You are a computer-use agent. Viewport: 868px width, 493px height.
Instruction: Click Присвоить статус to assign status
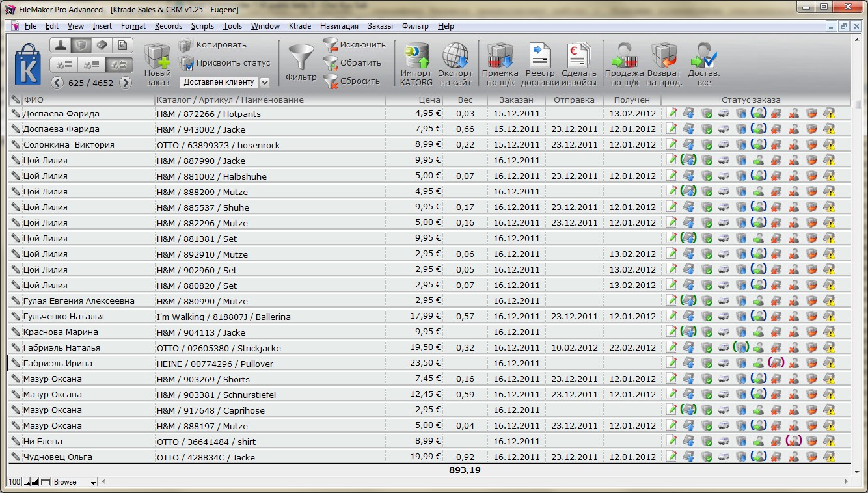[x=224, y=63]
